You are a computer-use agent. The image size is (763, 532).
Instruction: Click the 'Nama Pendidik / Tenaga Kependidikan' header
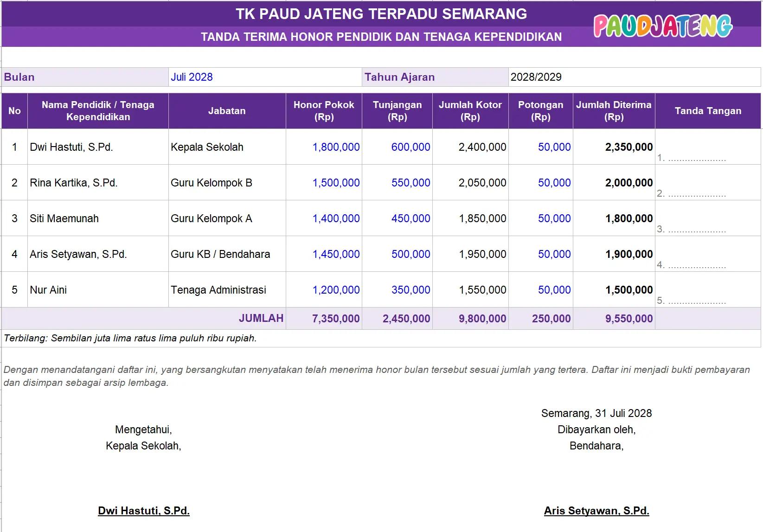point(98,111)
